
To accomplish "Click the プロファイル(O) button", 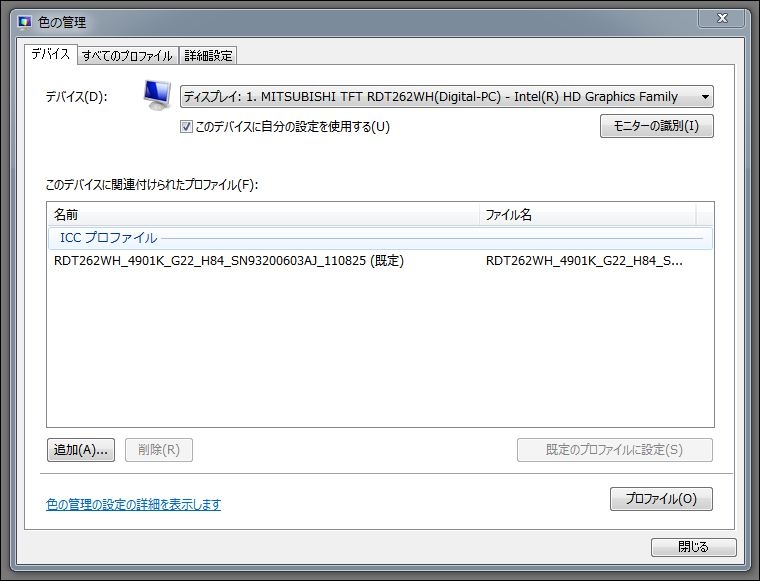I will 661,499.
